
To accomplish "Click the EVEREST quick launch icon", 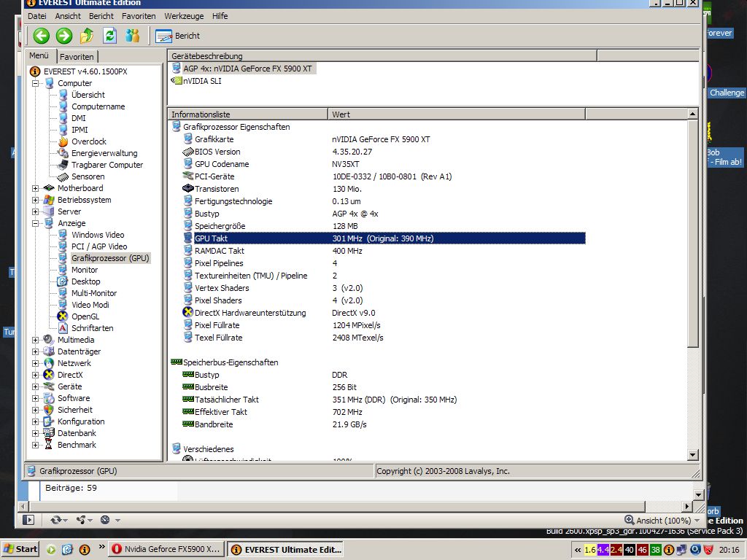I will pos(85,550).
